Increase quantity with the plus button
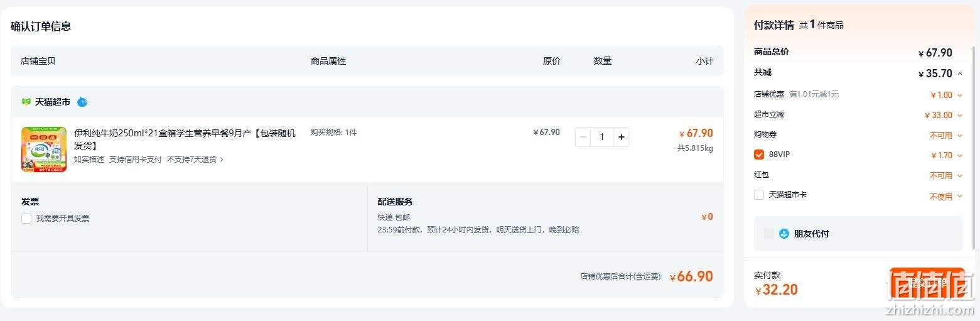Screen dimensions: 980x321 pos(621,137)
